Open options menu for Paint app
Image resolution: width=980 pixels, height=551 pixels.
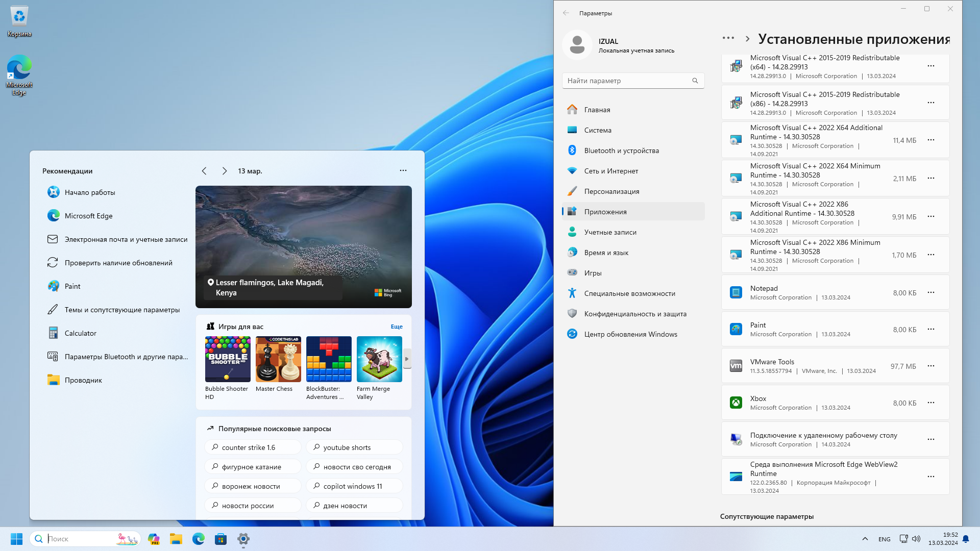pyautogui.click(x=931, y=330)
